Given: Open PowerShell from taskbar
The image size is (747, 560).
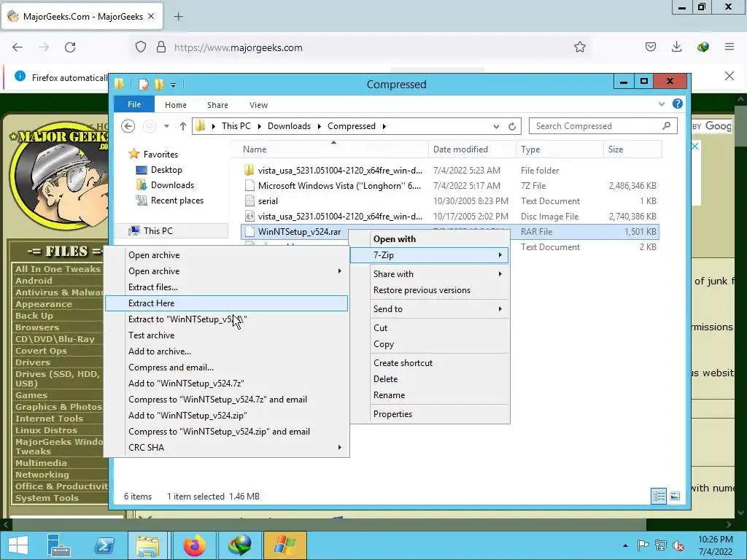Looking at the screenshot, I should [104, 545].
